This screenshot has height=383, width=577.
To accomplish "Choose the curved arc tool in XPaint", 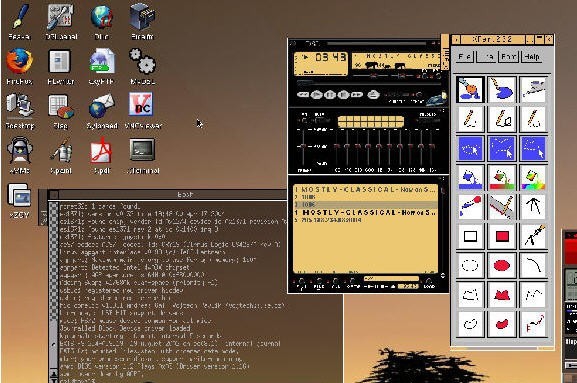I will 533,265.
